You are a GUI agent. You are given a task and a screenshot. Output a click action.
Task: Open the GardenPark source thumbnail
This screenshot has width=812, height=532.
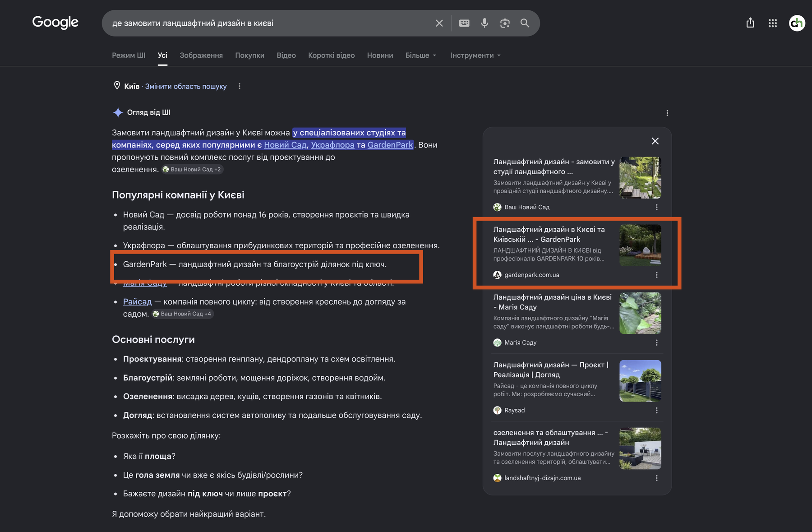(x=640, y=245)
